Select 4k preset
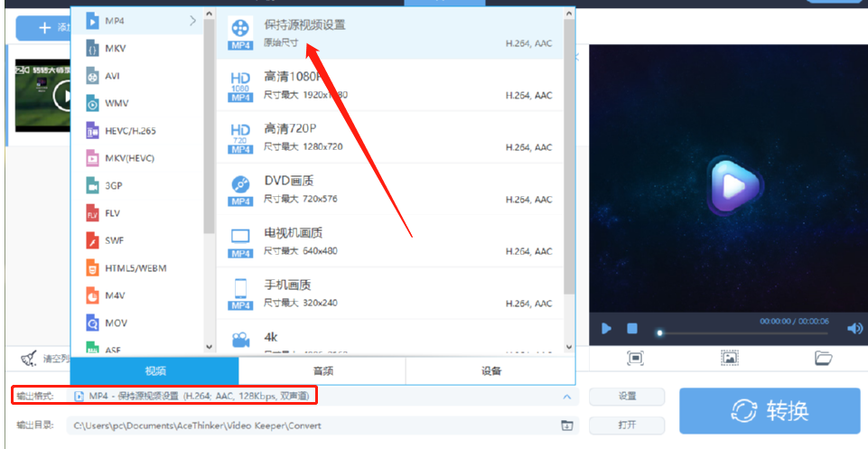The height and width of the screenshot is (449, 868). pyautogui.click(x=389, y=338)
